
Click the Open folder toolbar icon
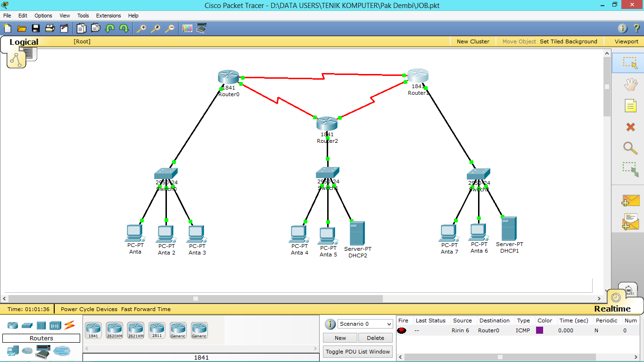[x=21, y=28]
